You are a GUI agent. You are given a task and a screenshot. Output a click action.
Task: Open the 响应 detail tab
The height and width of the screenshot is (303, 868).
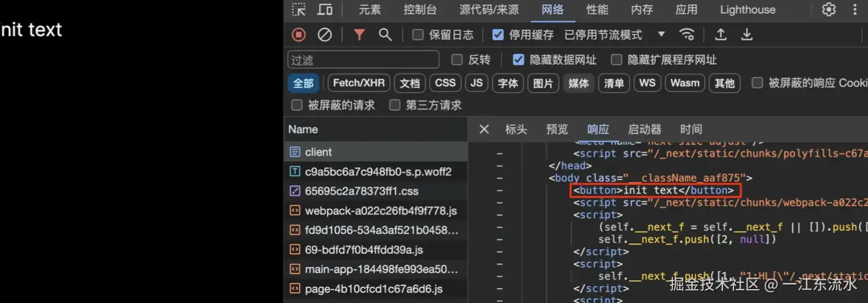598,129
